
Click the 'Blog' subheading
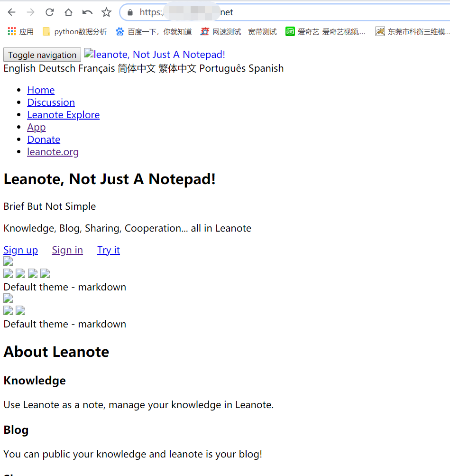16,430
